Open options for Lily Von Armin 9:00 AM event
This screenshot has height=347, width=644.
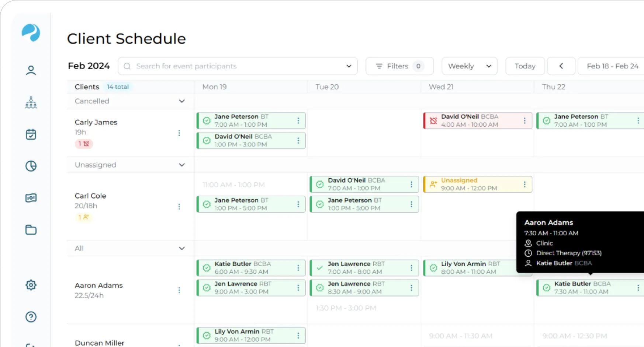pos(298,336)
